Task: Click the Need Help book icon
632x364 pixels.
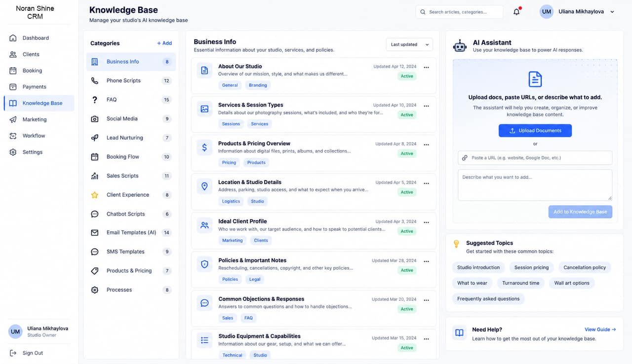Action: [460, 333]
